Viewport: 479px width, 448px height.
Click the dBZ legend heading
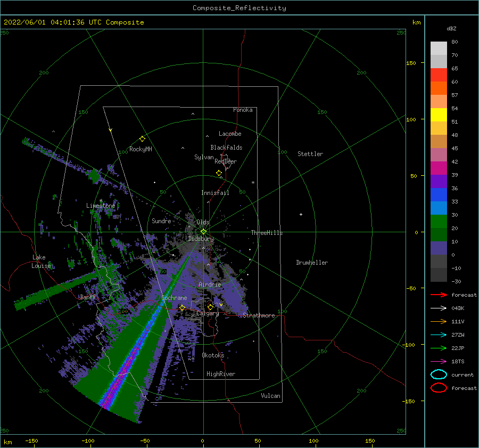[451, 28]
